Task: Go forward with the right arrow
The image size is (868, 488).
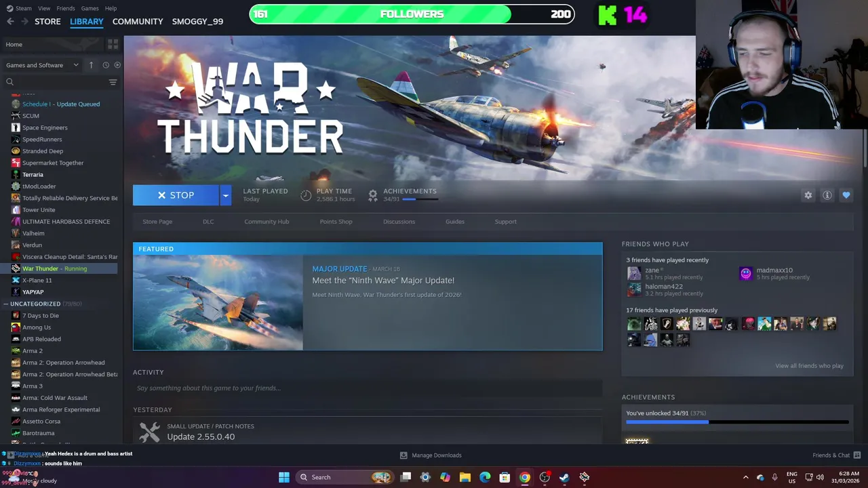Action: pos(26,21)
